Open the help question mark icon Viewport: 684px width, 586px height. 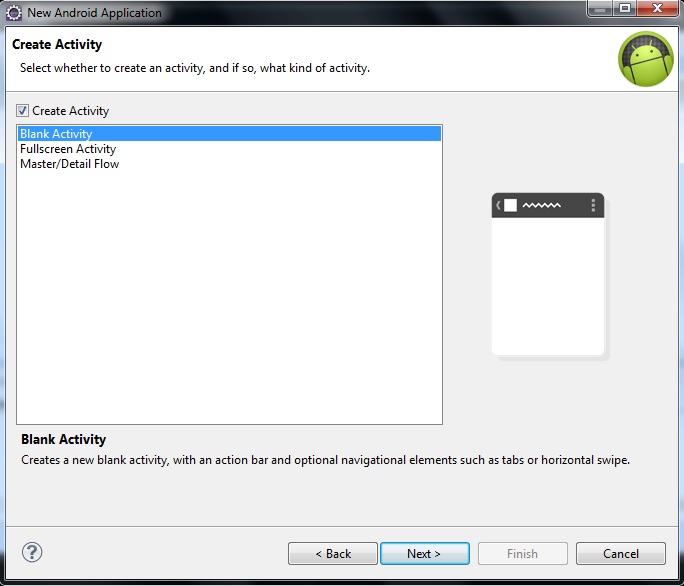point(32,552)
